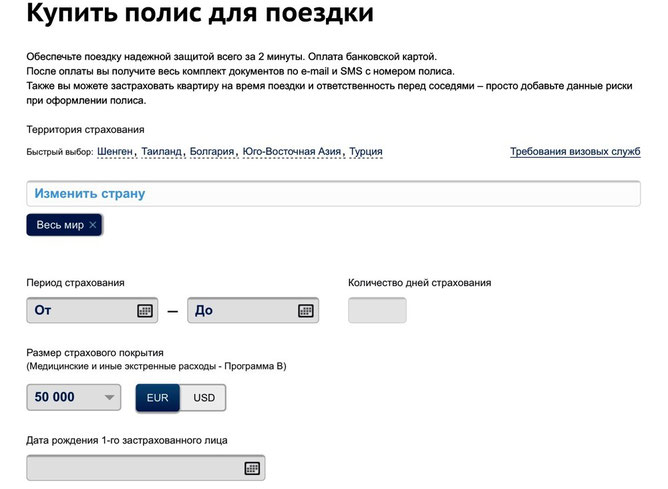Click heading Купить полис для поездки
The width and height of the screenshot is (668, 489).
tap(200, 13)
